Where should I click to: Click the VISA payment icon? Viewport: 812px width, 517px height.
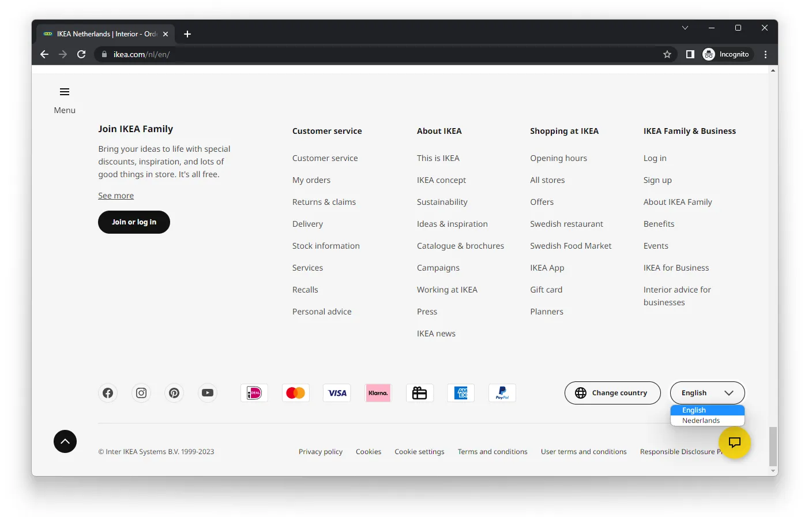337,393
